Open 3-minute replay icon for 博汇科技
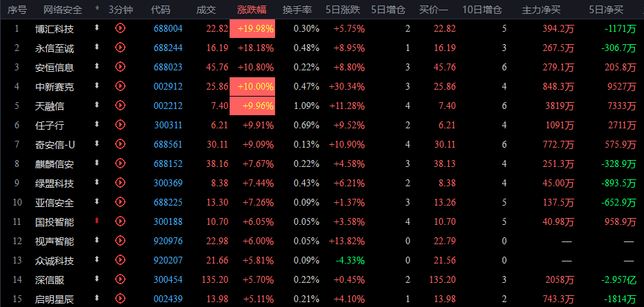This screenshot has height=307, width=644. (x=120, y=28)
